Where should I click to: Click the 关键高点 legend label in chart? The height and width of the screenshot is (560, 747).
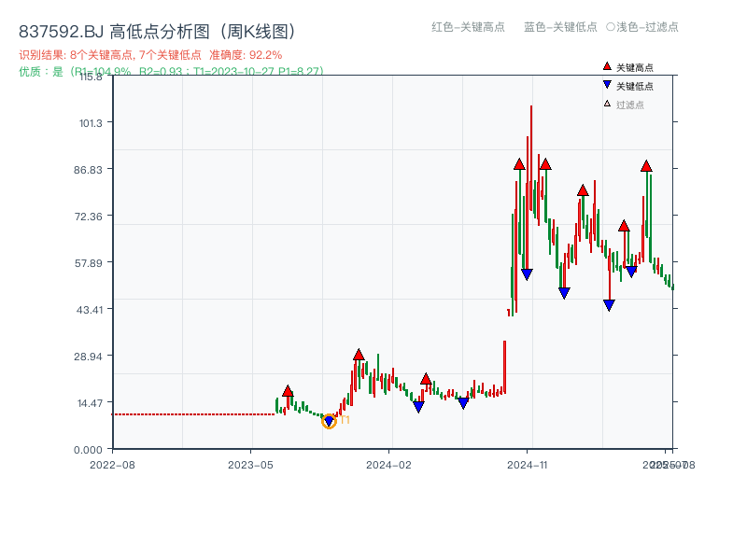(635, 67)
